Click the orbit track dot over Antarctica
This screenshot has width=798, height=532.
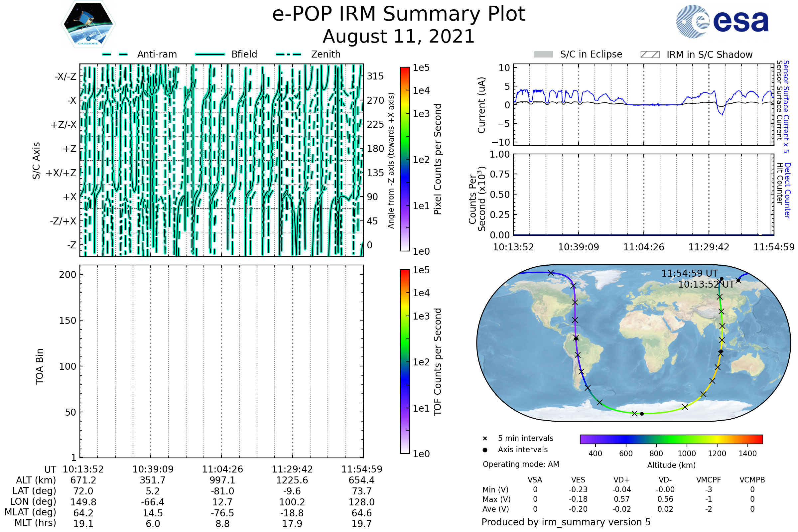pos(642,414)
